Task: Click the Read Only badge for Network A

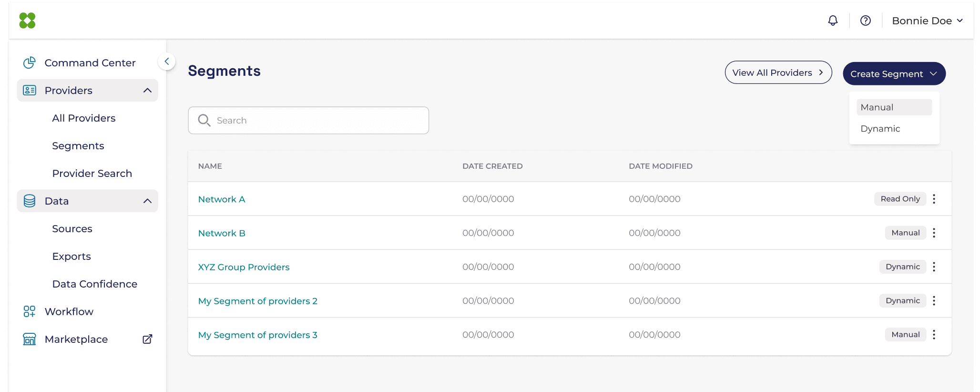Action: [x=900, y=199]
